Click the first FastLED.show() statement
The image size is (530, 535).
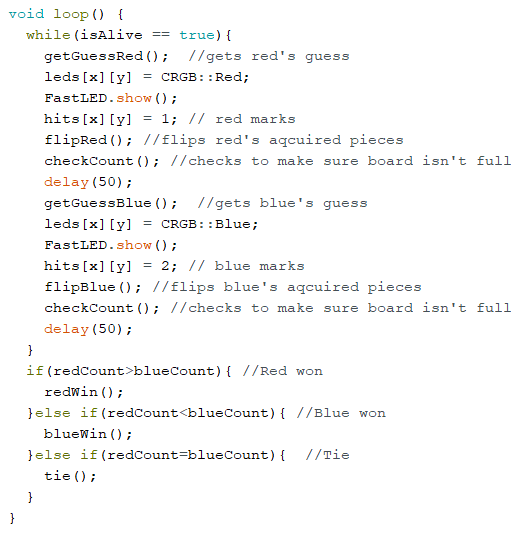point(111,98)
